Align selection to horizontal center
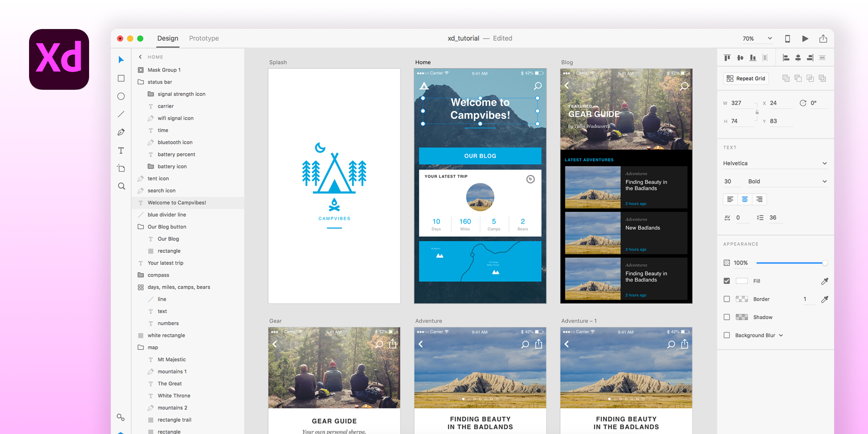Viewport: 868px width, 434px height. tap(798, 58)
